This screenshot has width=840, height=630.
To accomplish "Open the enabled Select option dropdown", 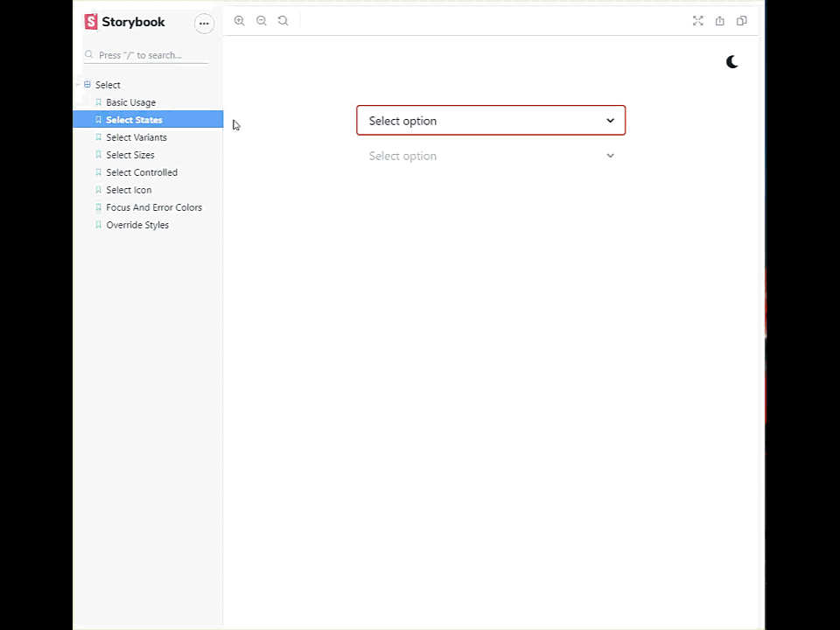I will (x=490, y=121).
